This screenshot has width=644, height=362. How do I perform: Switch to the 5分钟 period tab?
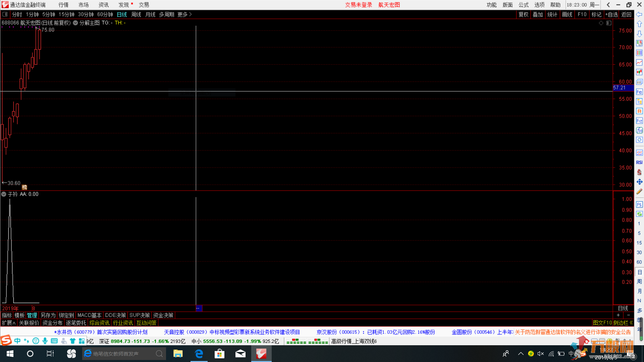(49, 14)
